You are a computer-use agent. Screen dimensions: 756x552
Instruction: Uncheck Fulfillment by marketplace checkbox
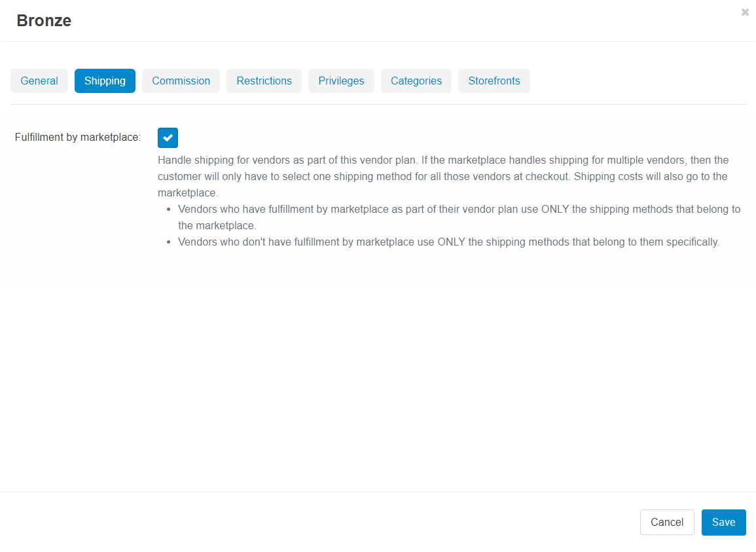click(x=168, y=138)
